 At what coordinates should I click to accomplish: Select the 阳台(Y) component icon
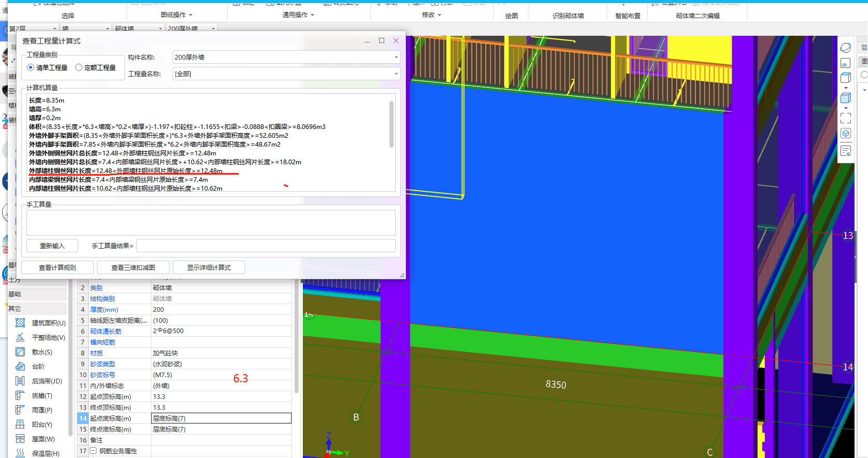(20, 424)
